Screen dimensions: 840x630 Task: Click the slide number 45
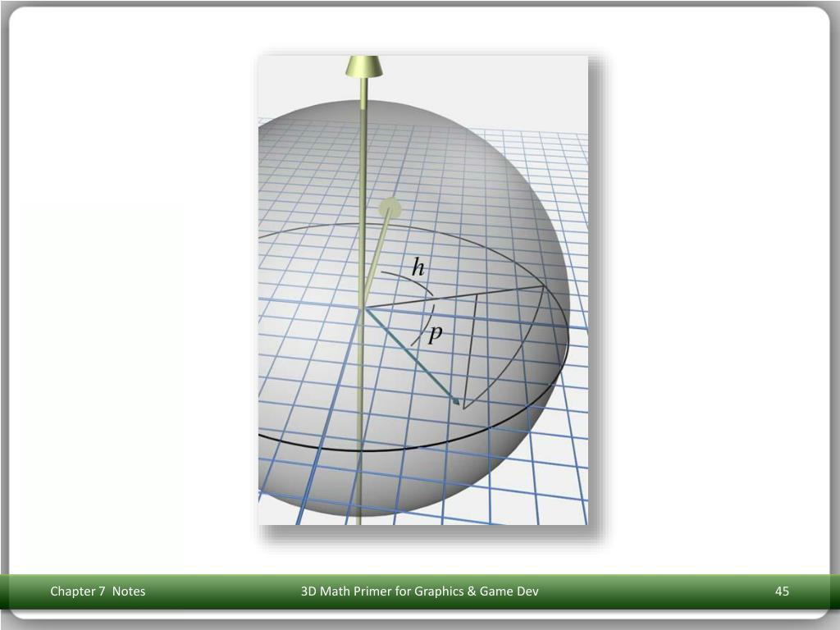pos(782,591)
